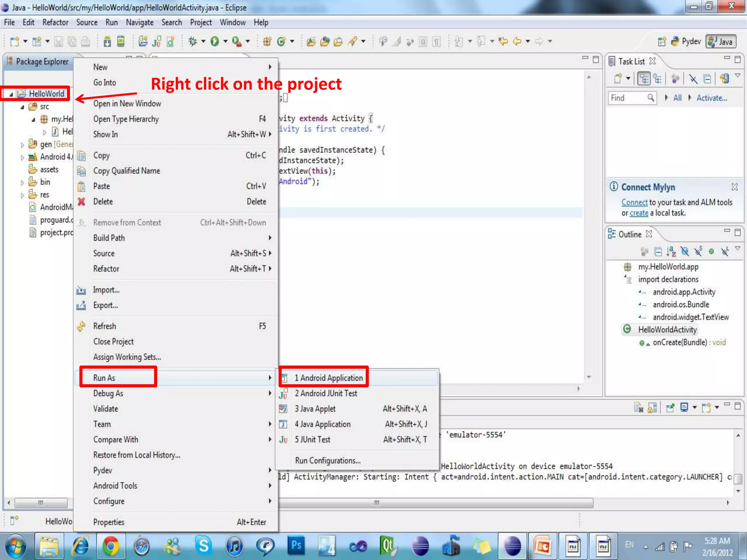Click the Package Explorer horizontal scrollbar
Viewport: 747px width, 560px height.
41,503
